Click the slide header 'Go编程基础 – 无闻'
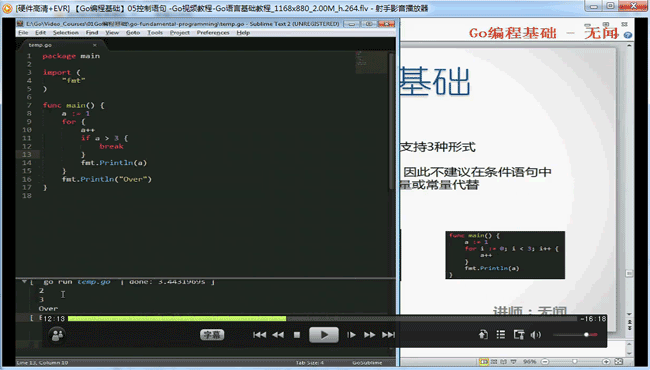The width and height of the screenshot is (650, 370). [x=543, y=33]
